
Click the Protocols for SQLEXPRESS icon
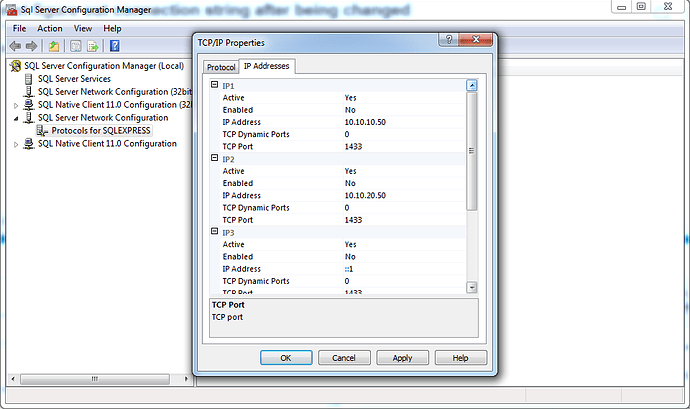pos(42,131)
